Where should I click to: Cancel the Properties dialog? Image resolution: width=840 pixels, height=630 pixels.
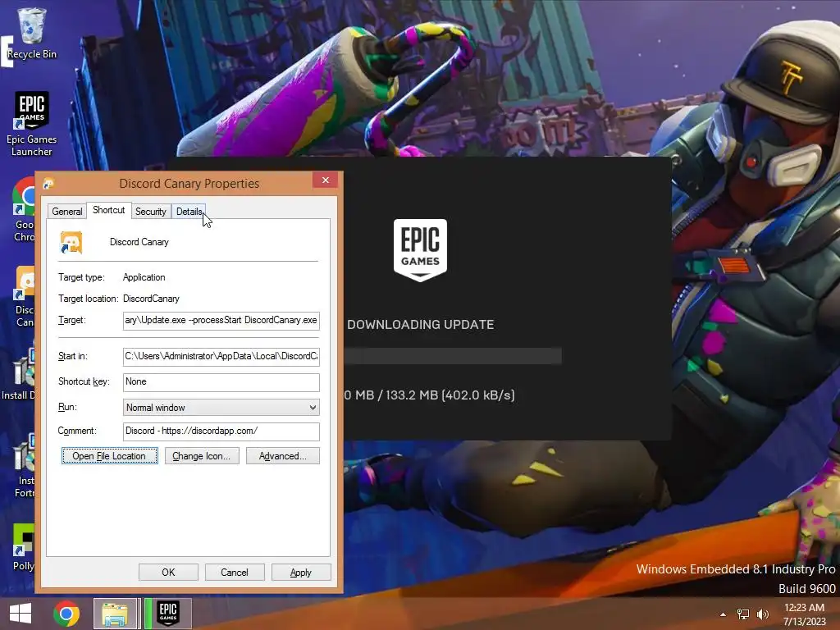(x=235, y=572)
